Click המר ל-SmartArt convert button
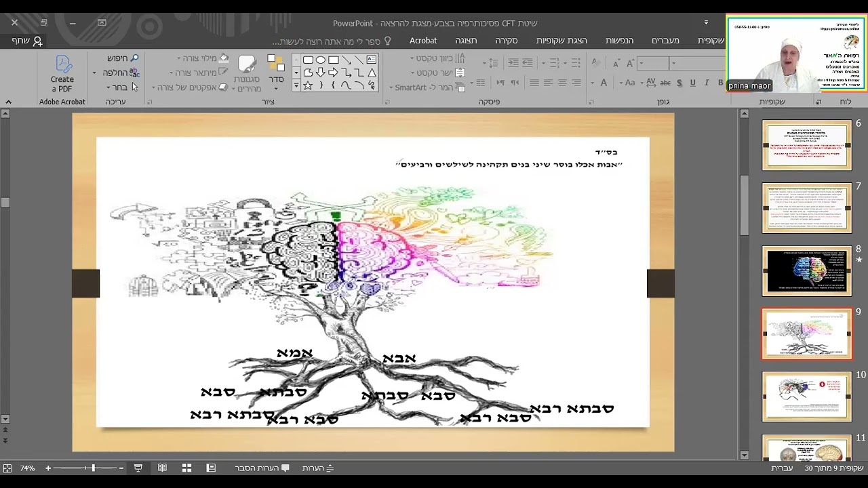 [427, 87]
